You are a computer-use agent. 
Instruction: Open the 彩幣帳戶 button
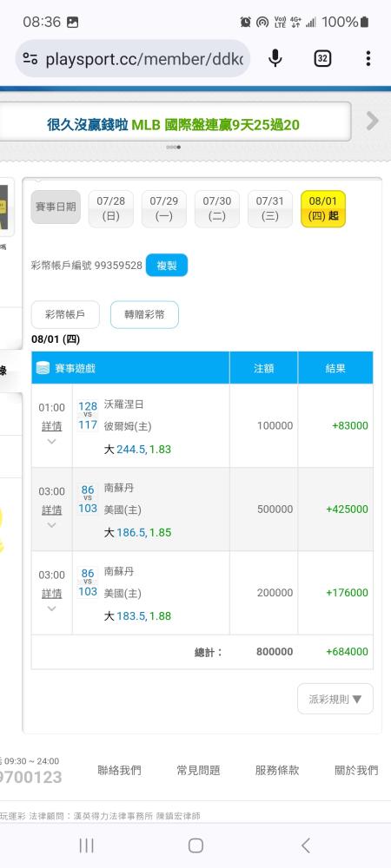click(65, 314)
